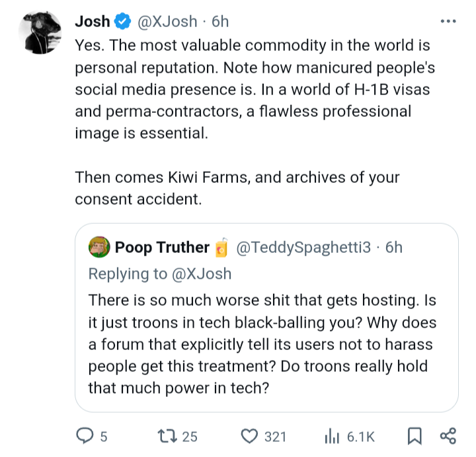The width and height of the screenshot is (476, 457).
Task: Open the display name "Josh" profile link
Action: (92, 22)
